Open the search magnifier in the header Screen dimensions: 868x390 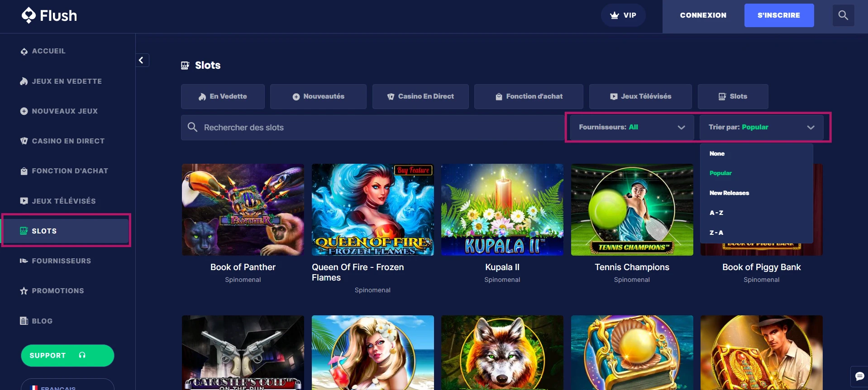coord(843,15)
